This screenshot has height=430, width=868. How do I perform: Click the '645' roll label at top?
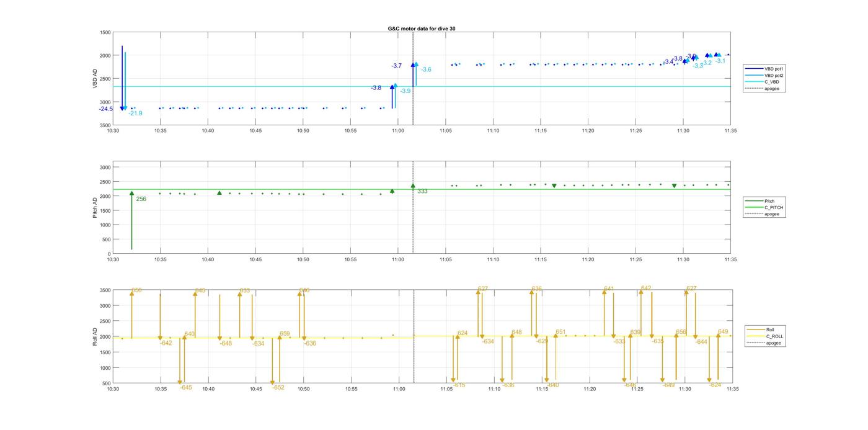click(x=200, y=290)
